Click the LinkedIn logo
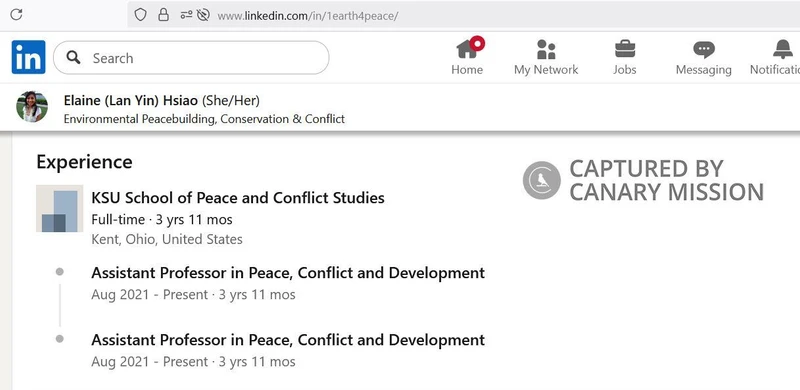 coord(29,57)
